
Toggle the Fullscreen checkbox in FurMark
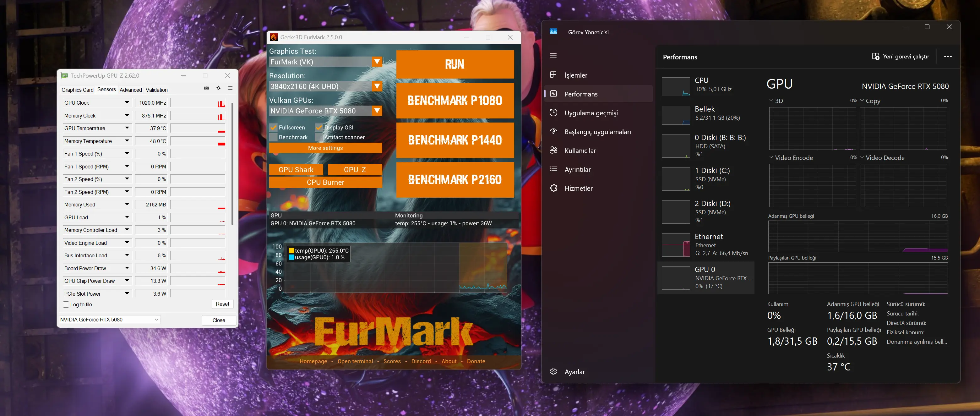(274, 128)
